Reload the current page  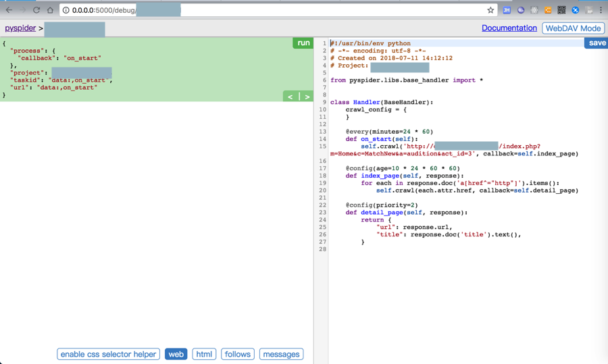click(36, 10)
